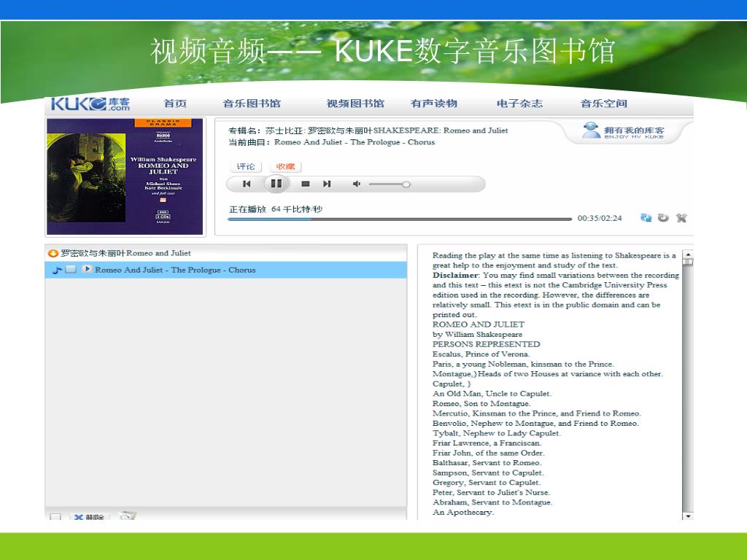The image size is (747, 560).
Task: Click the 'Disclaimer' bold word
Action: [455, 275]
